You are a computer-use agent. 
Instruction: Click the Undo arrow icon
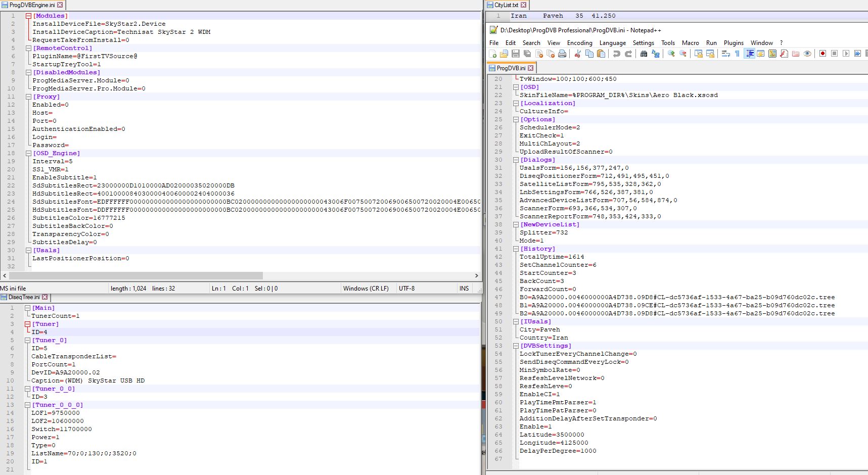pos(616,54)
